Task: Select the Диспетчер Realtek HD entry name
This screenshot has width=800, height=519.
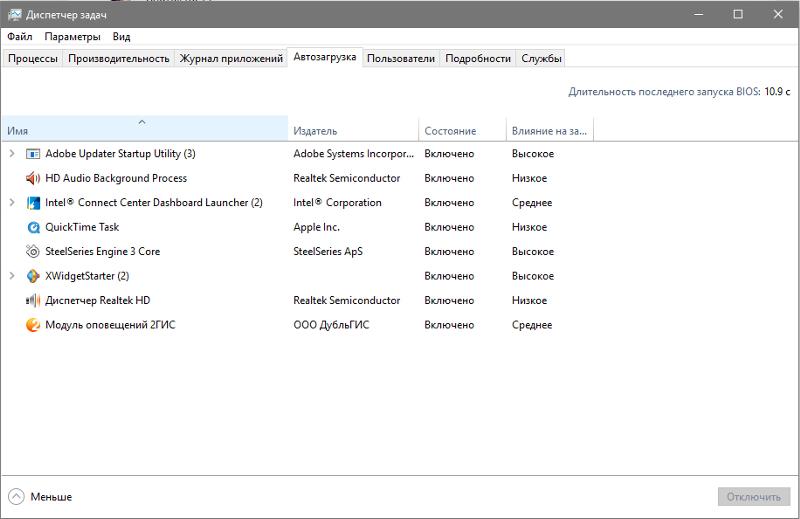Action: [97, 301]
